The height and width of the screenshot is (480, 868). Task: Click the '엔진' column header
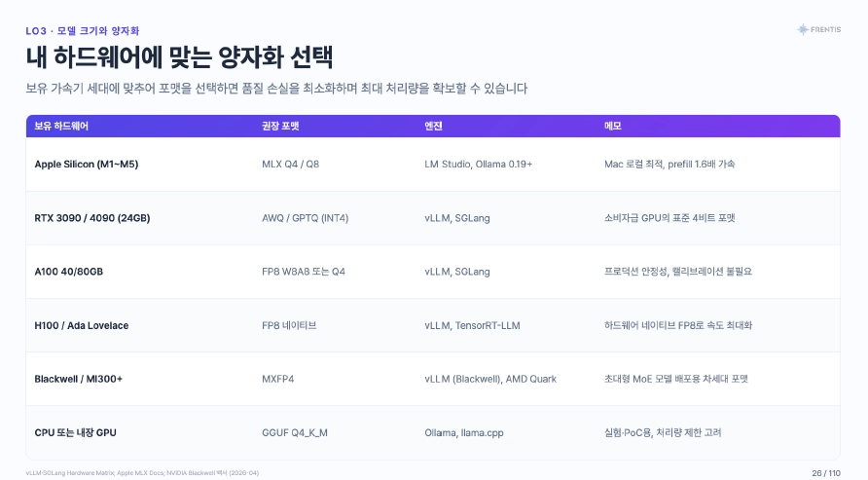(x=433, y=127)
